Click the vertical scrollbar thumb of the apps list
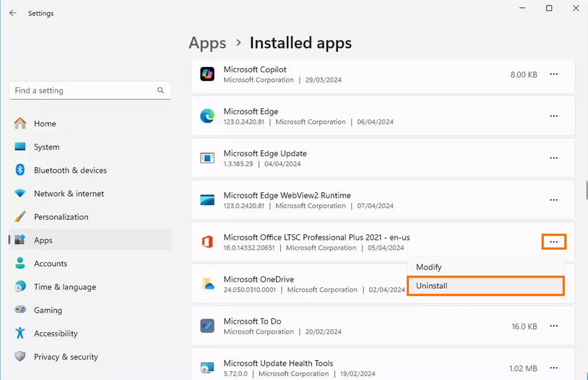 click(586, 190)
